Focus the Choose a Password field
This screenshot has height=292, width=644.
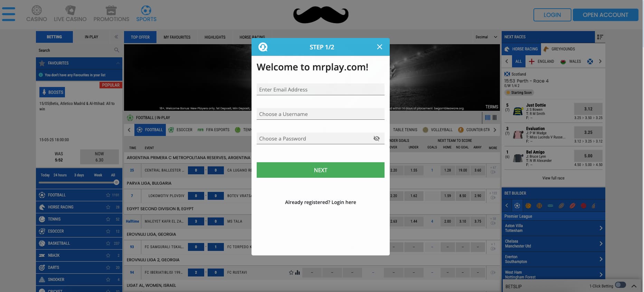pyautogui.click(x=320, y=138)
